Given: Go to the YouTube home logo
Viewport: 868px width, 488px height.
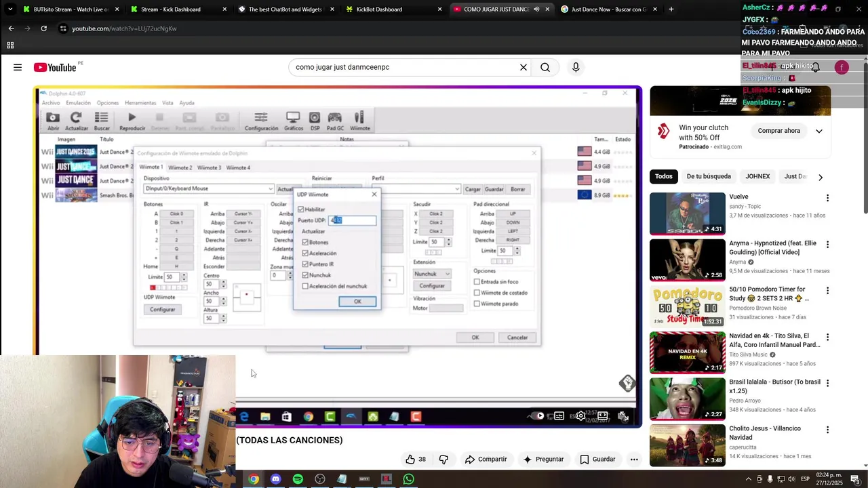Looking at the screenshot, I should (x=55, y=67).
